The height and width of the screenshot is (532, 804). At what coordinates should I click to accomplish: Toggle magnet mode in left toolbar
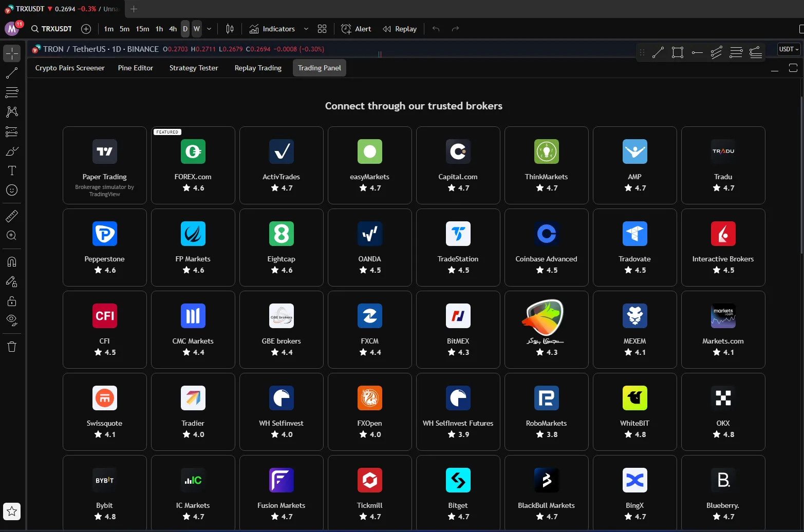click(12, 262)
